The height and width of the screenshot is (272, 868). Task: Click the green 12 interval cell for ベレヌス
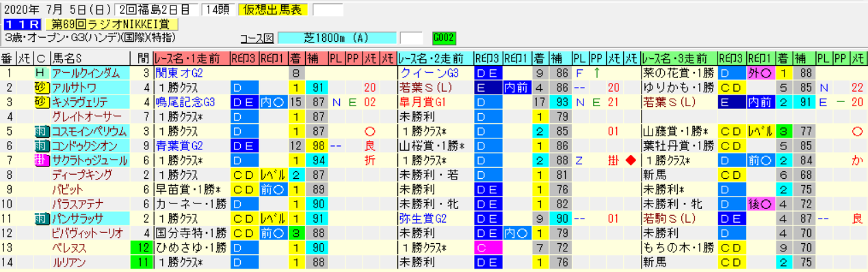point(142,247)
